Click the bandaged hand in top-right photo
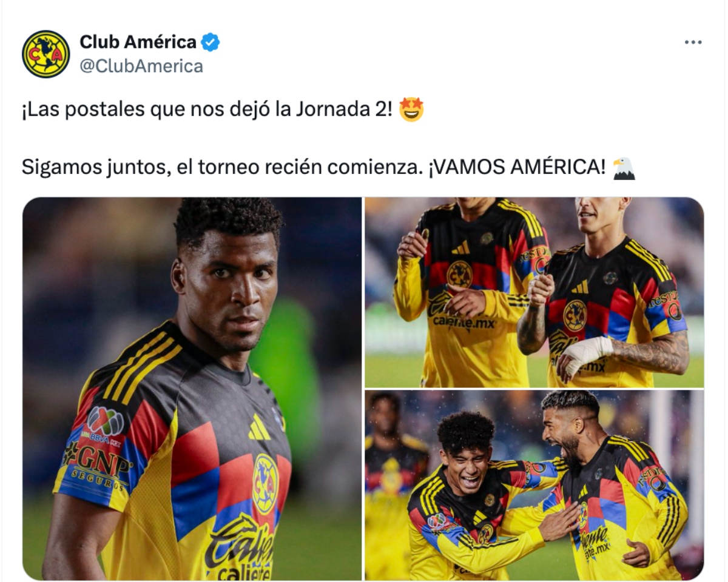Viewport: 728px width, 582px height. [584, 355]
